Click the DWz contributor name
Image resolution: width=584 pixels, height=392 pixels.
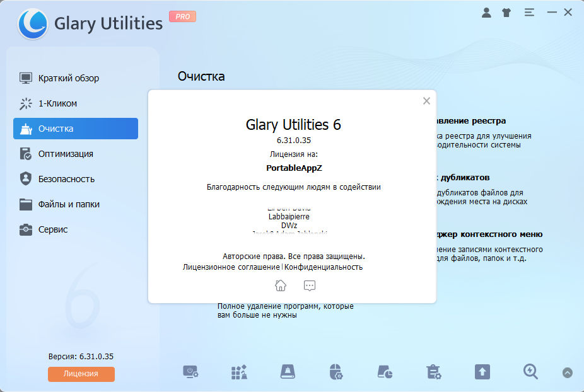coord(289,226)
